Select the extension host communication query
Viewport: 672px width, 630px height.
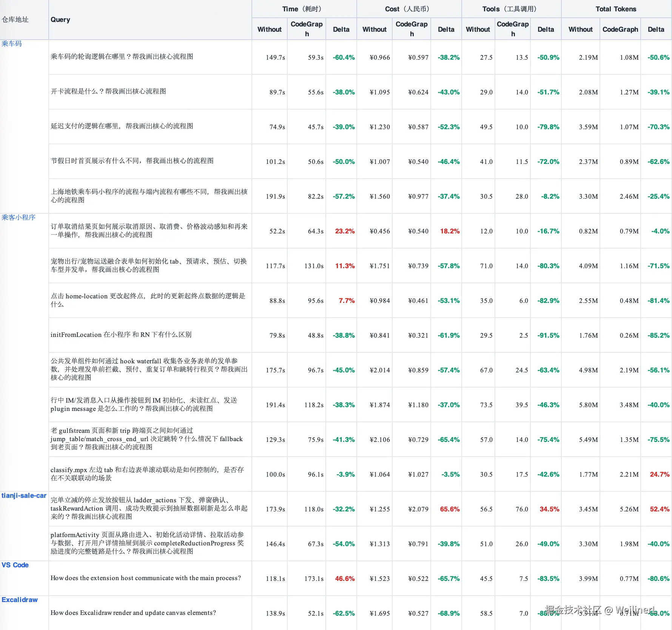[x=146, y=578]
